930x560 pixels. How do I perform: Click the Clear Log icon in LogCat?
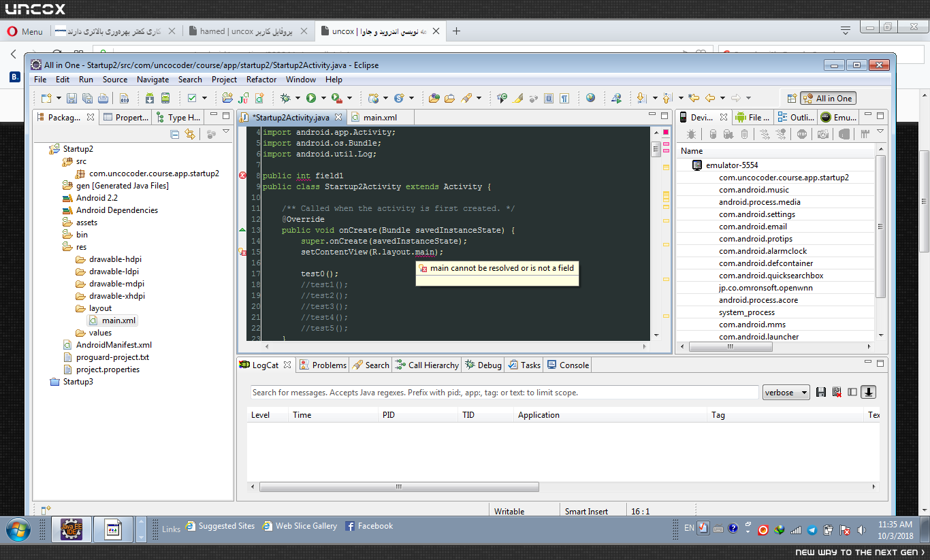click(837, 392)
